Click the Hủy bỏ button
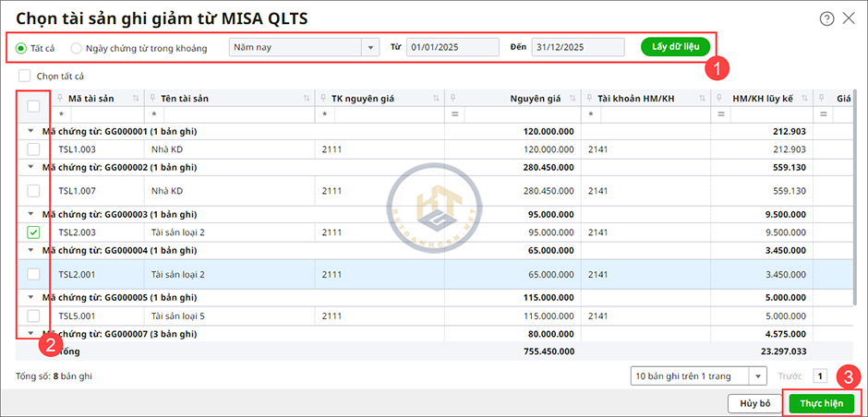Screen dimensions: 868x417 click(754, 403)
